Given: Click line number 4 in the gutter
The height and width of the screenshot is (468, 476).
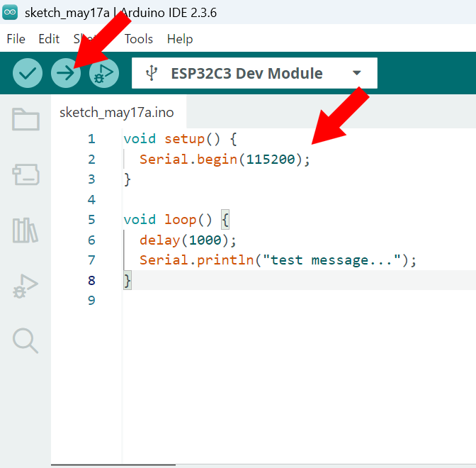Looking at the screenshot, I should [x=91, y=200].
